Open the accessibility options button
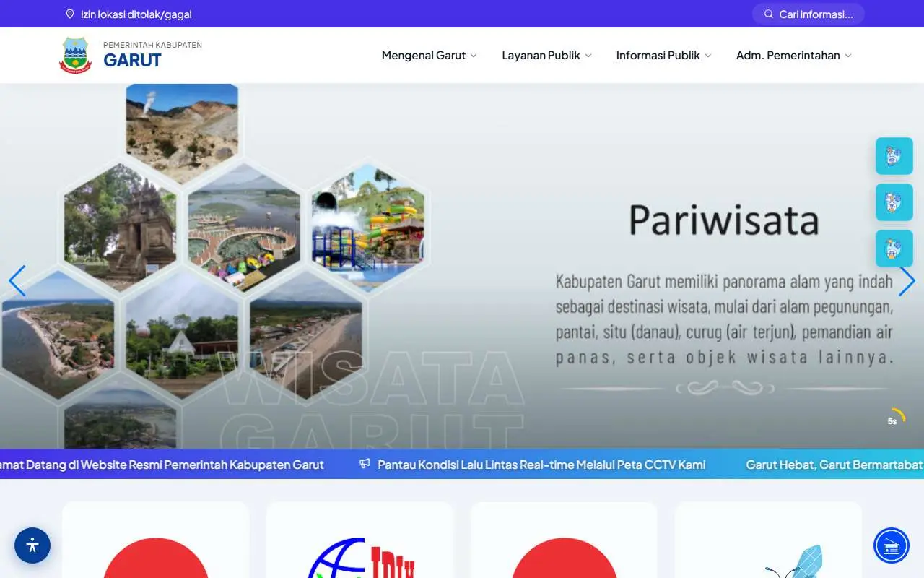The width and height of the screenshot is (924, 578). pos(32,545)
